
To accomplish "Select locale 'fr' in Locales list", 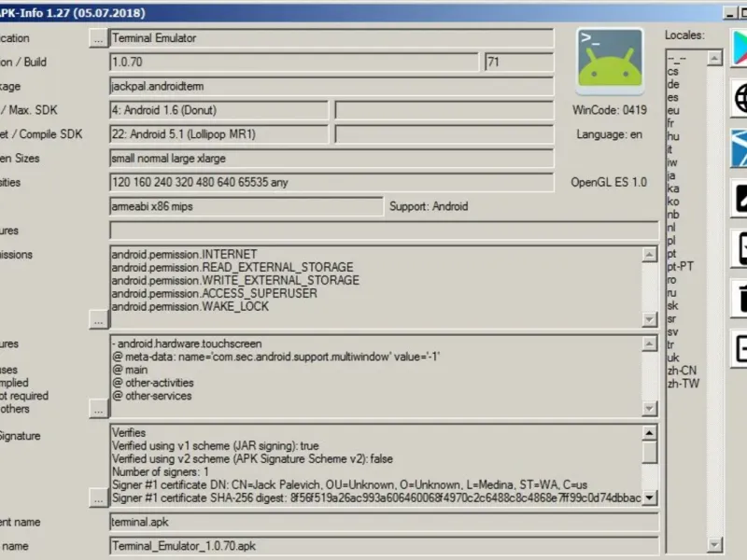I will tap(670, 123).
